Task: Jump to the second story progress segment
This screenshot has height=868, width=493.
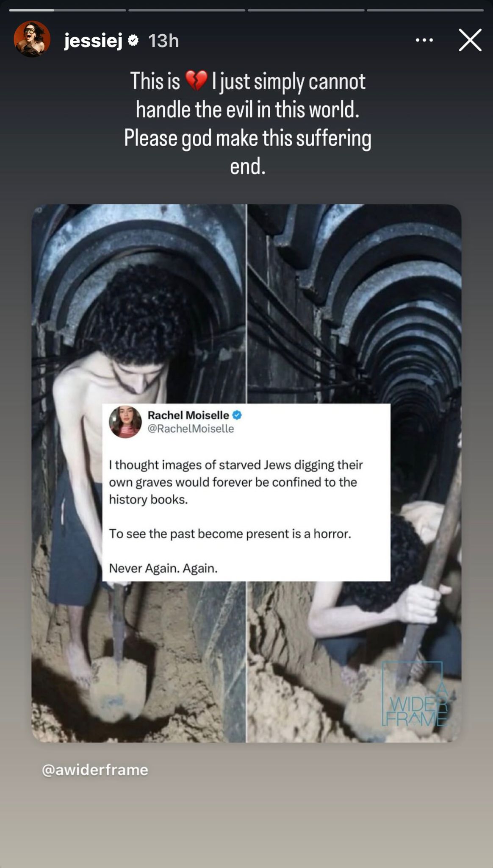Action: coord(187,10)
